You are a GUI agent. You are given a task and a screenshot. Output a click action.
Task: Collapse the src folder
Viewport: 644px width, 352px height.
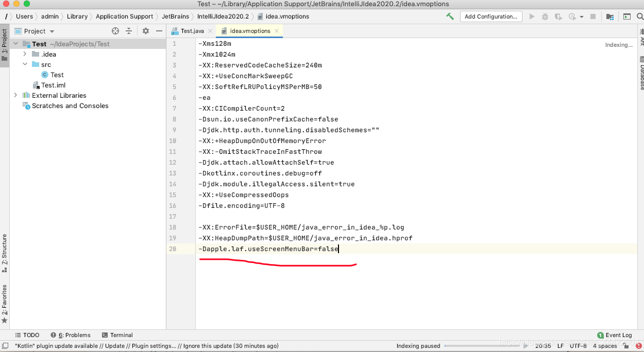(25, 64)
